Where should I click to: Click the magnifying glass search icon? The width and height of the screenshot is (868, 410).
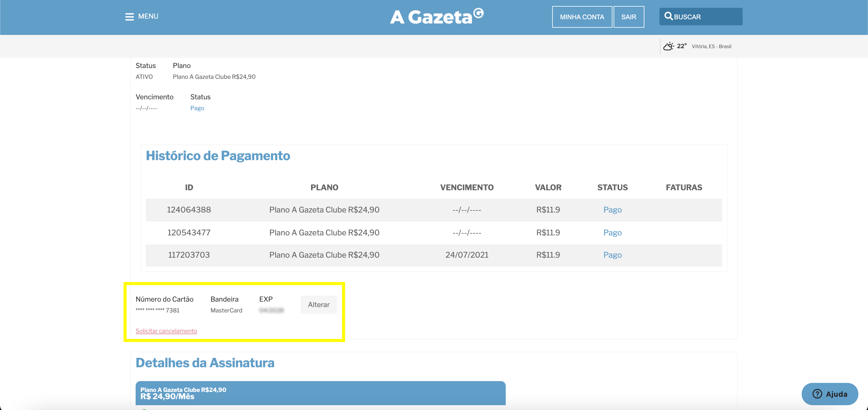coord(668,16)
